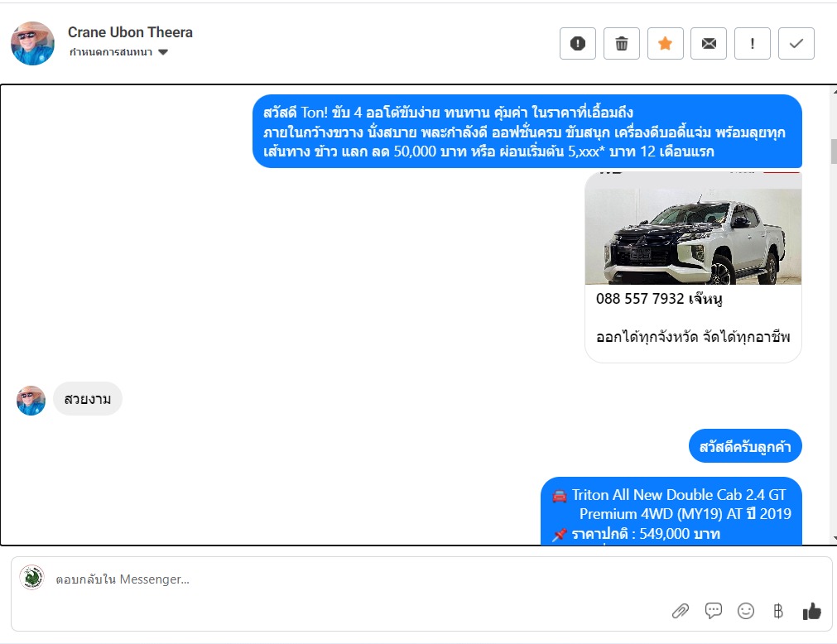This screenshot has height=644, width=837.
Task: Open saved replies speech bubble icon
Action: pos(713,610)
